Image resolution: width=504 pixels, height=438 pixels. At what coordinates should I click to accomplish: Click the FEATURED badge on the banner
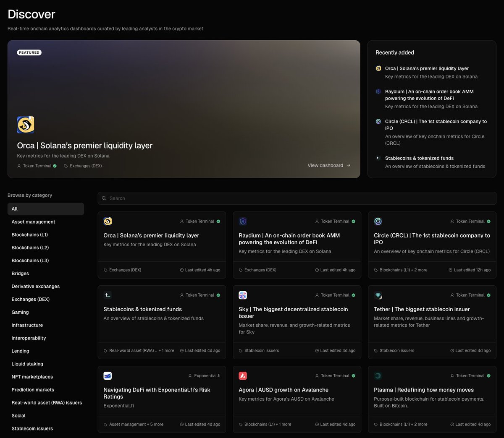[29, 52]
